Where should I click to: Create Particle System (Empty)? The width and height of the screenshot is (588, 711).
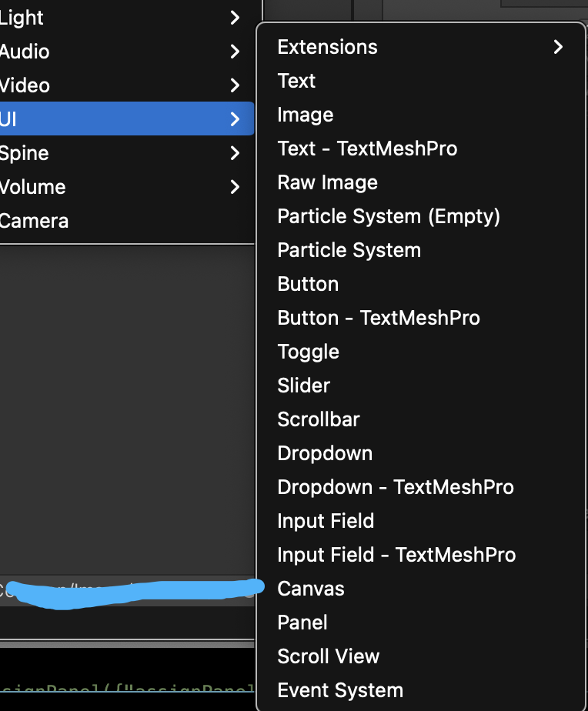389,216
